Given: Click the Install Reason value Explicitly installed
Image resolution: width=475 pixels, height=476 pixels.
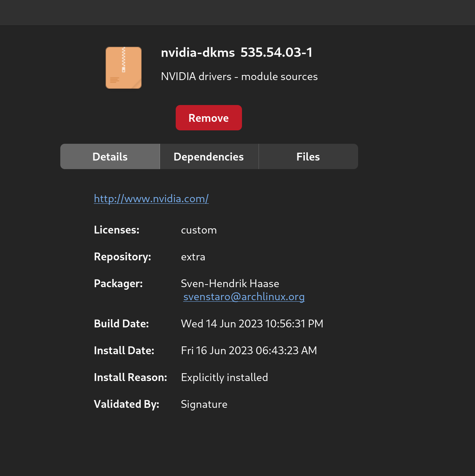Looking at the screenshot, I should tap(224, 377).
